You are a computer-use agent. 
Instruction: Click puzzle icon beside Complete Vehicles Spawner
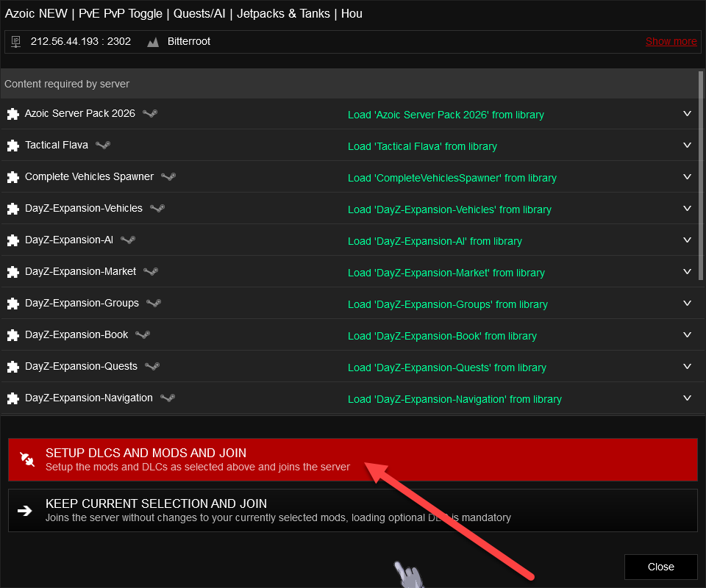click(13, 177)
